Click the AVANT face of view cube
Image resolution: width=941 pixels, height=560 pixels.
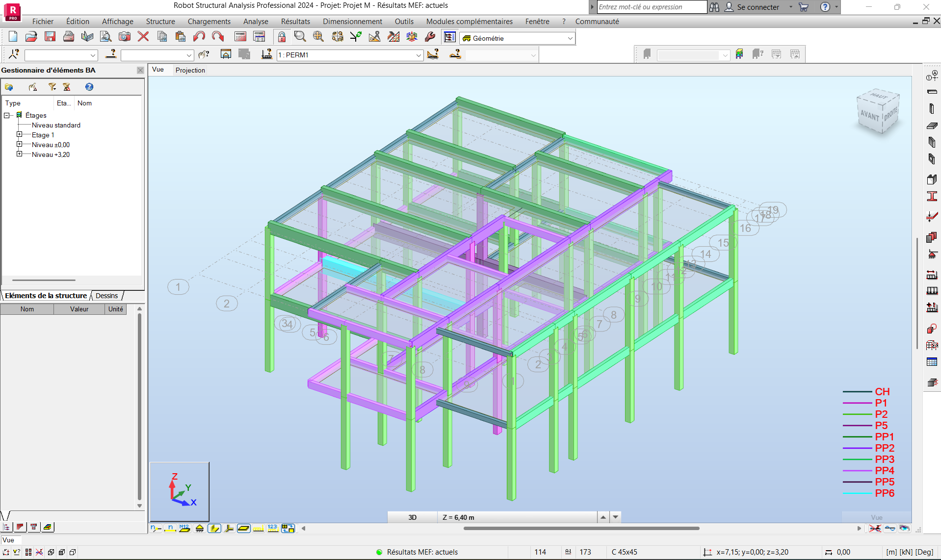click(x=869, y=116)
